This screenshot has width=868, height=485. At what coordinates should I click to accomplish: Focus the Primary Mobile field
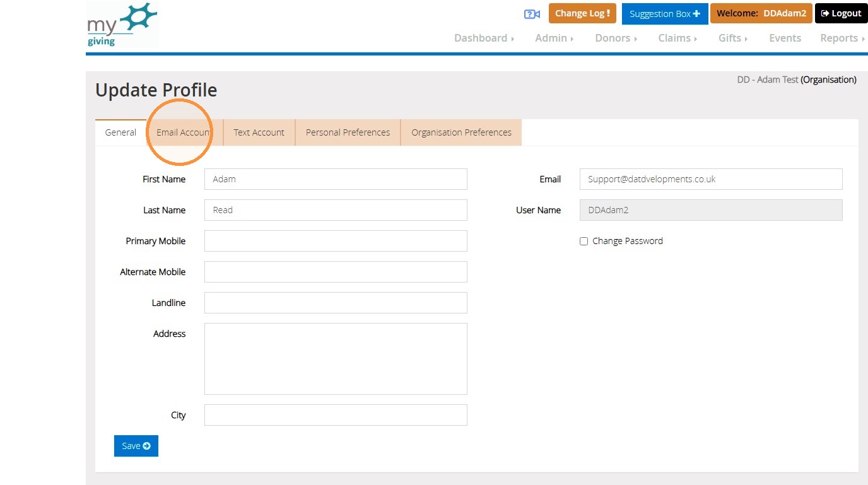pyautogui.click(x=336, y=241)
